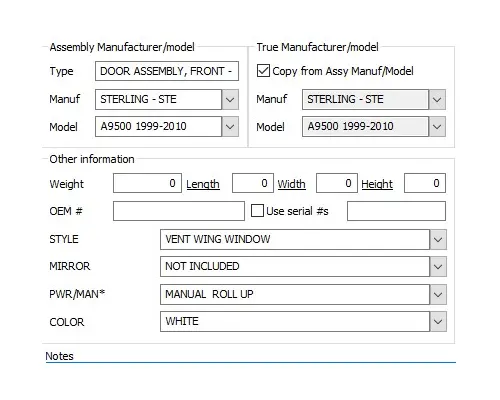The width and height of the screenshot is (500, 400).
Task: Enable the Use serial #s checkbox
Action: (257, 211)
